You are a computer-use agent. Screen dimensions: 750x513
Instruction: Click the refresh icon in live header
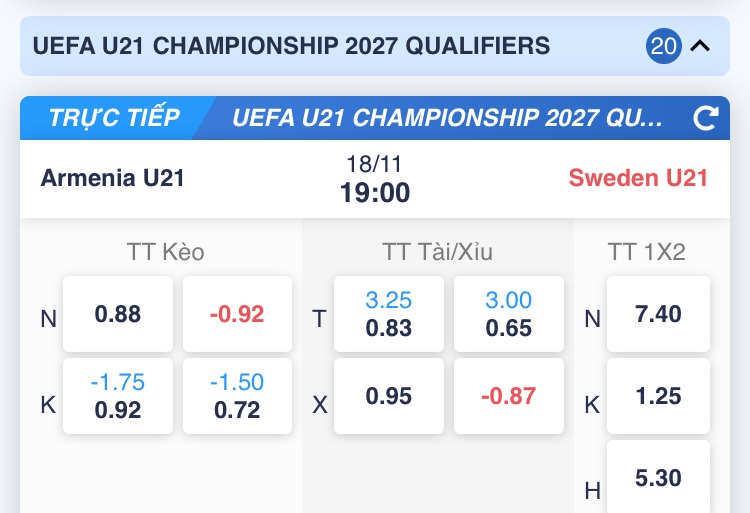[x=706, y=118]
